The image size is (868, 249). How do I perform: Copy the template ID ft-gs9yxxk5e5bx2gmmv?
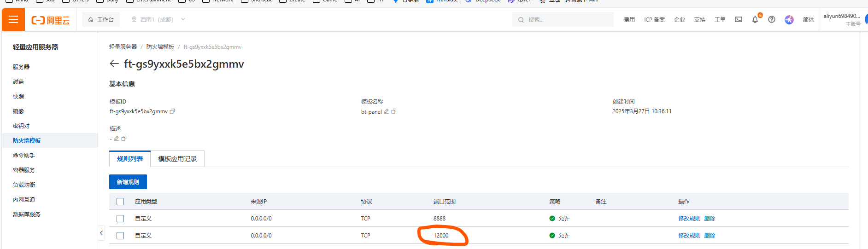[172, 111]
